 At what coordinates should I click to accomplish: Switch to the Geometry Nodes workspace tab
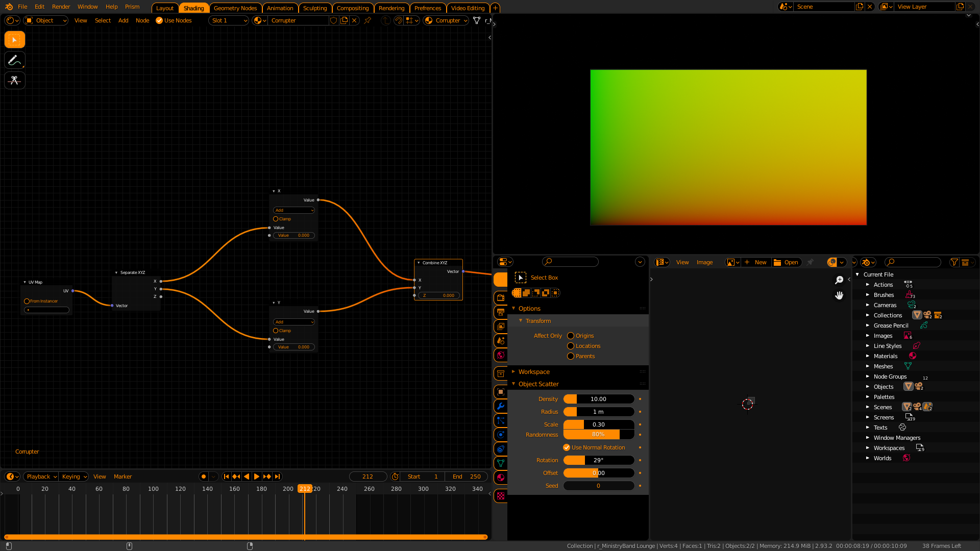[x=235, y=8]
